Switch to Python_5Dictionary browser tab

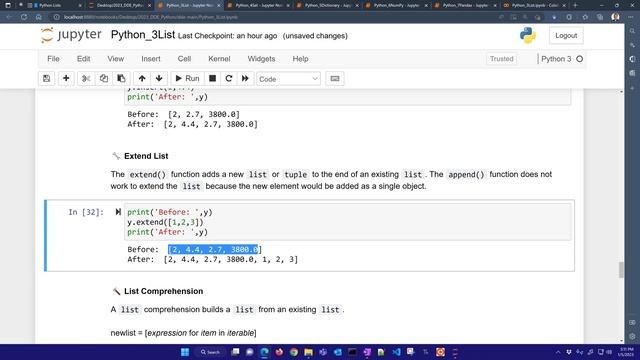[328, 5]
